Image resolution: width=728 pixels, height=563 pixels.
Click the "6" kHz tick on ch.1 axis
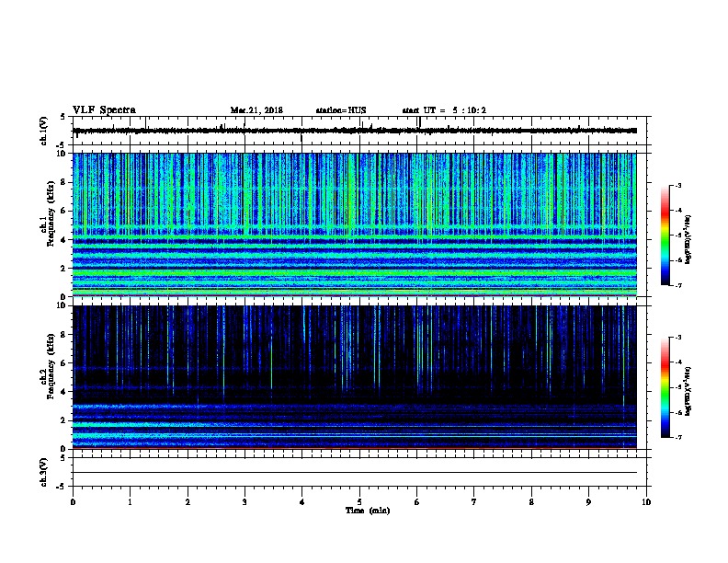[63, 211]
